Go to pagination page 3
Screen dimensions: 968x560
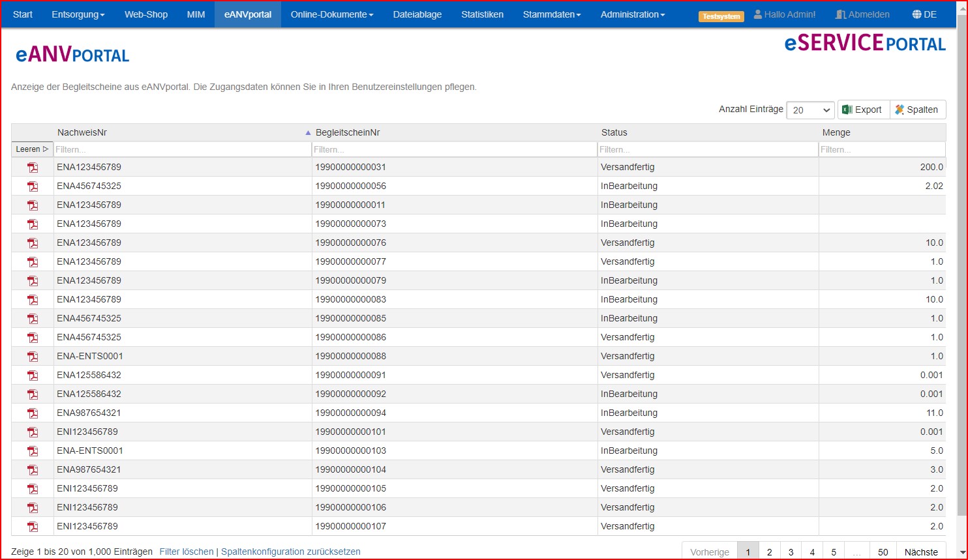(791, 552)
